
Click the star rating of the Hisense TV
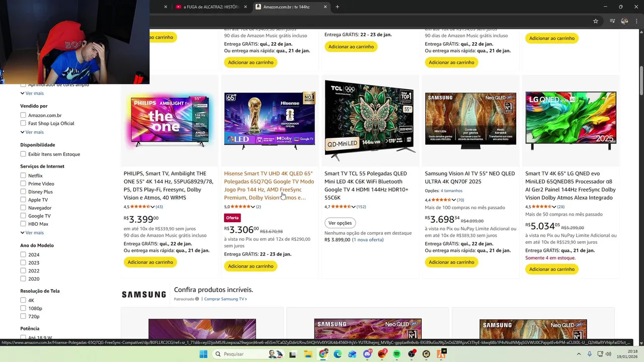(x=241, y=207)
